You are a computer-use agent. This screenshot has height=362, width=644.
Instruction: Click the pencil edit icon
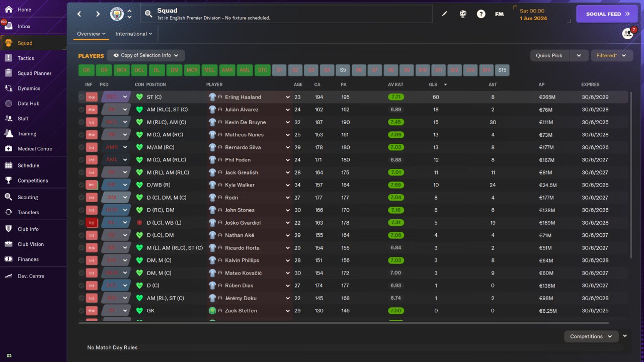(x=444, y=14)
